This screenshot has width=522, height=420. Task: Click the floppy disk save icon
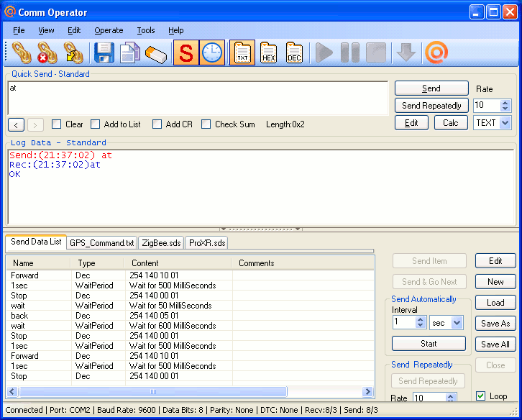pos(104,52)
